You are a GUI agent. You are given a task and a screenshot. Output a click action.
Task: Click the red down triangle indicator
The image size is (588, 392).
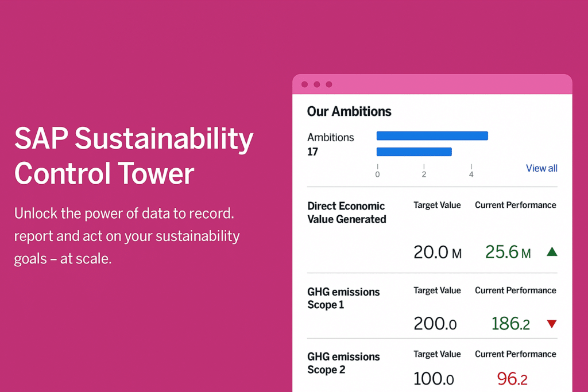[552, 324]
